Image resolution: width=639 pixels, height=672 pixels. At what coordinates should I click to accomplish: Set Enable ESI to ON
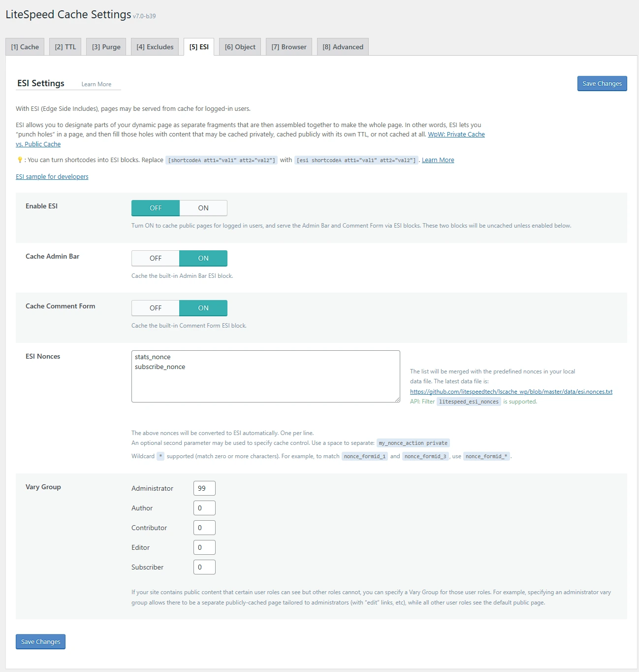[x=203, y=208]
